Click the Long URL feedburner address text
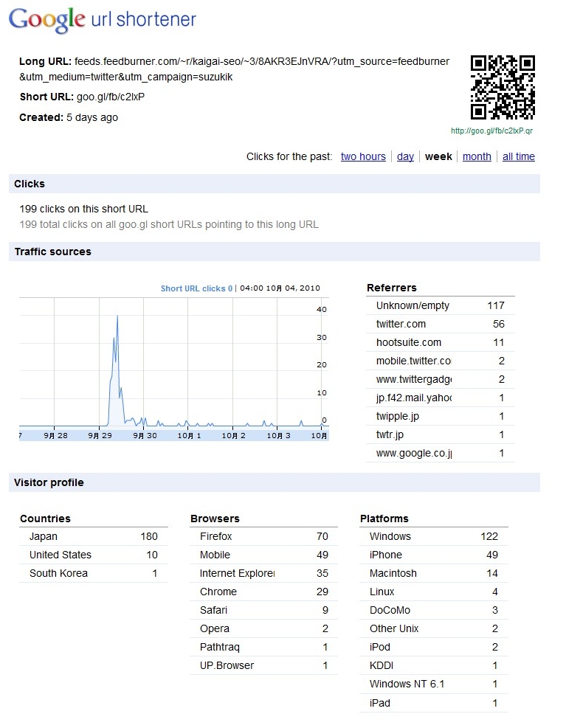Viewport: 566px width, 728px height. click(234, 69)
